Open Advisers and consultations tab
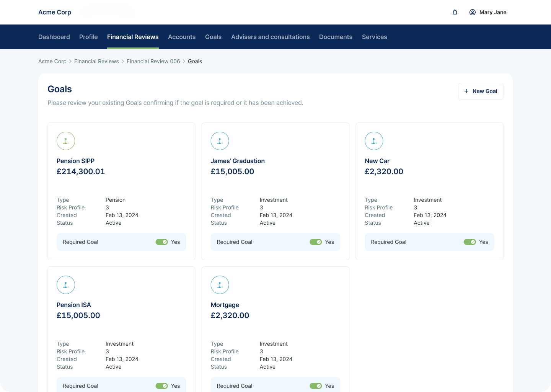This screenshot has height=392, width=551. point(271,37)
